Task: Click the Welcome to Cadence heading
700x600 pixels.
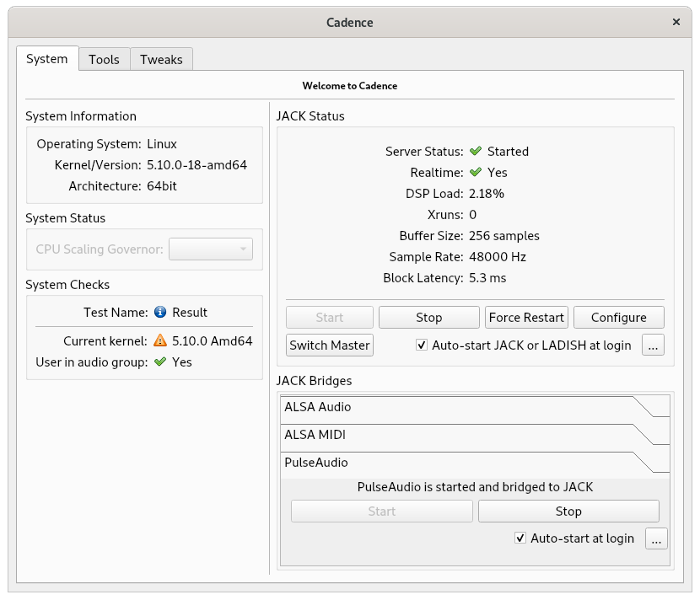Action: [x=350, y=86]
